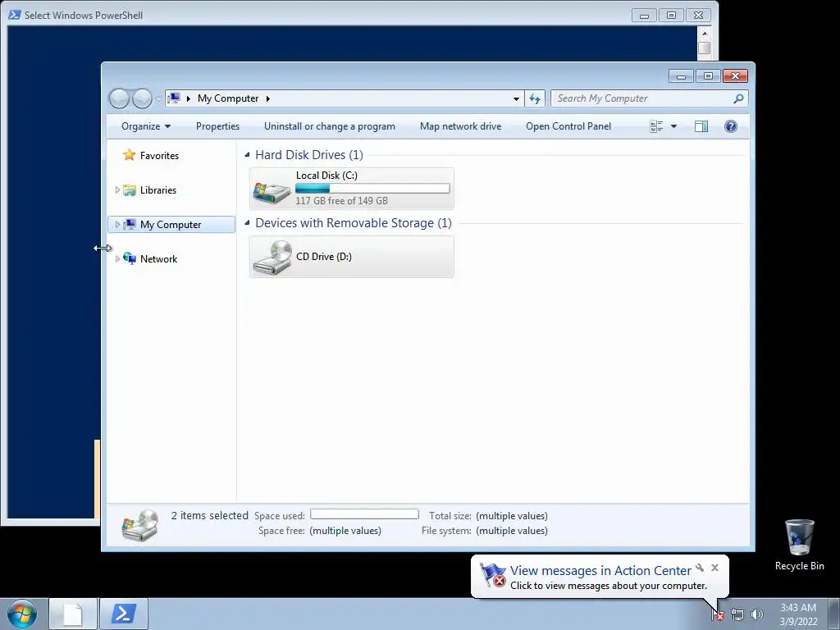Select My Computer in the navigation pane
This screenshot has width=840, height=630.
pyautogui.click(x=171, y=225)
